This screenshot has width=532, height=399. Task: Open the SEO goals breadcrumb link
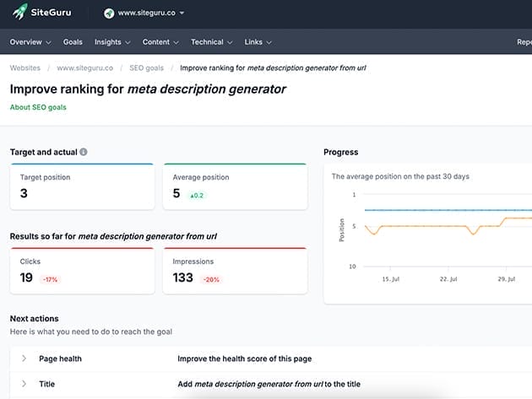pos(147,67)
